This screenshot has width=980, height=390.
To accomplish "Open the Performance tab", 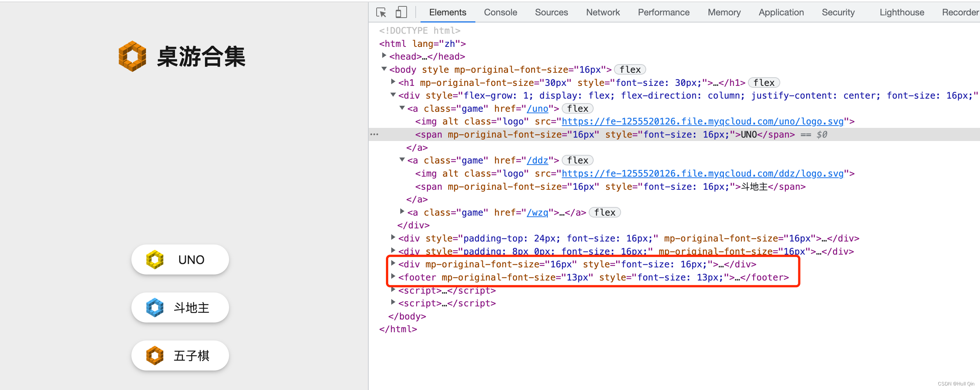I will coord(663,12).
